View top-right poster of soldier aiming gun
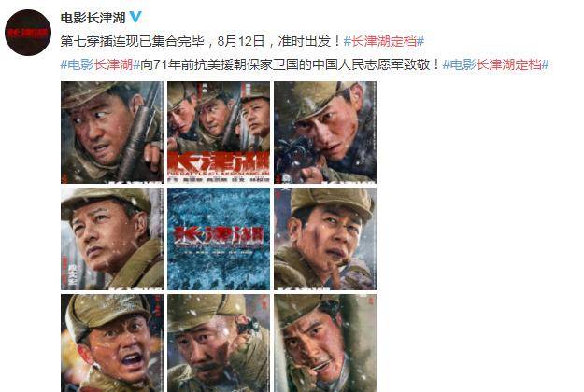Viewport: 584px width, 392px height. (x=325, y=133)
